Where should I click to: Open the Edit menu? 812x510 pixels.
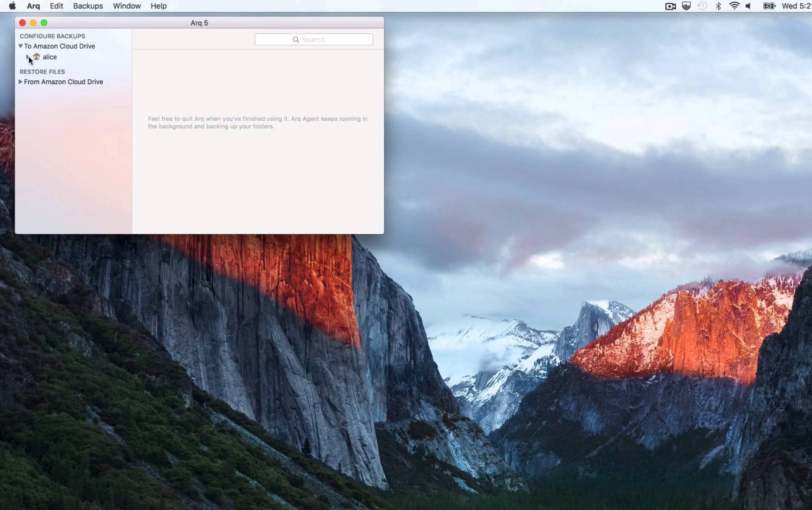[x=56, y=6]
